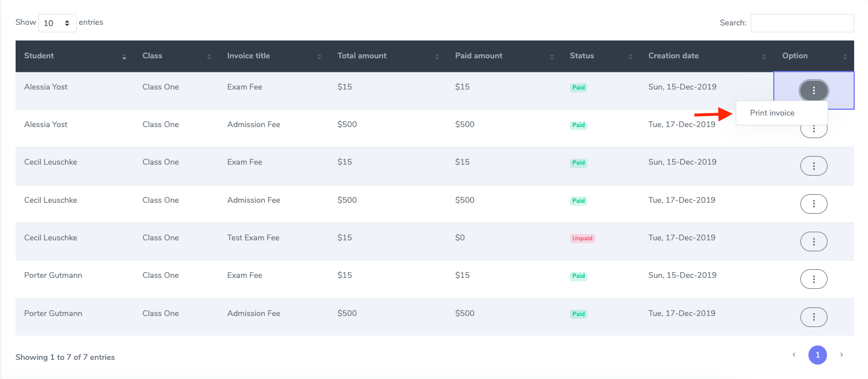Go to previous page with left chevron
Screen dimensions: 868x379
click(794, 355)
